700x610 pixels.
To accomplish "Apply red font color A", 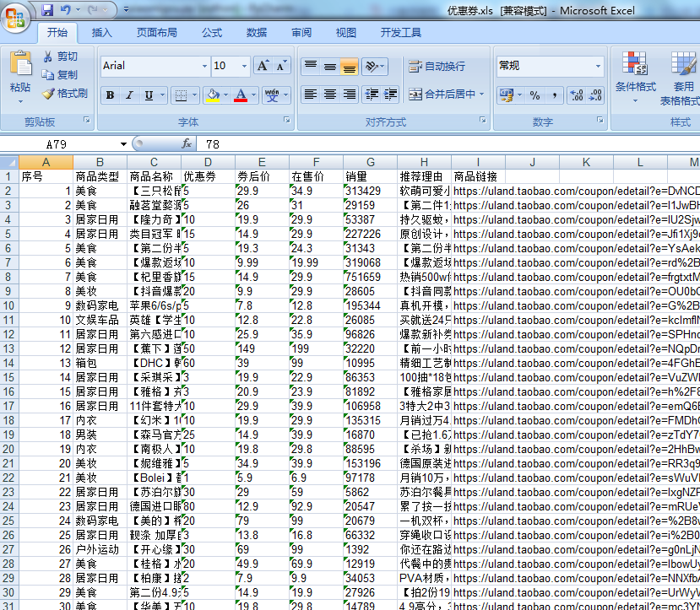I will coord(241,95).
